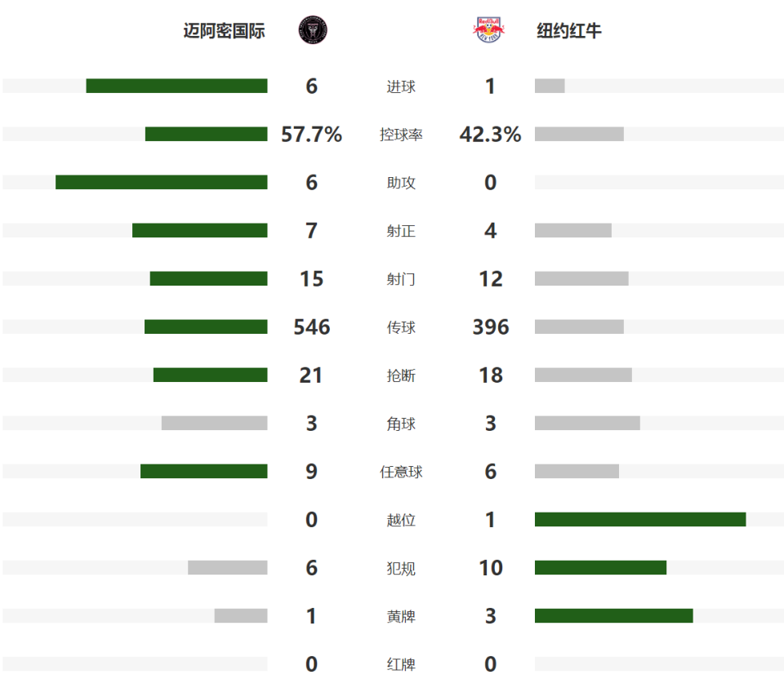Click the Inter Miami team crest
This screenshot has height=688, width=784.
312,30
